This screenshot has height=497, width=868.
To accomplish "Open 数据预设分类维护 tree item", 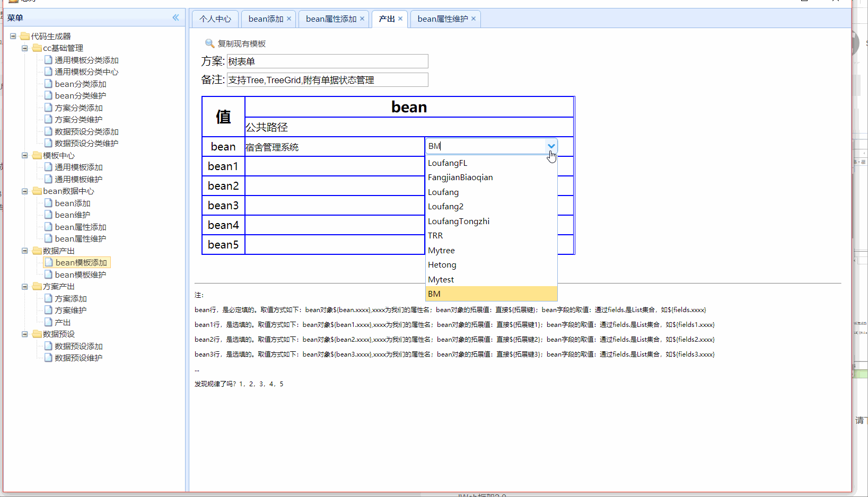I will 86,144.
